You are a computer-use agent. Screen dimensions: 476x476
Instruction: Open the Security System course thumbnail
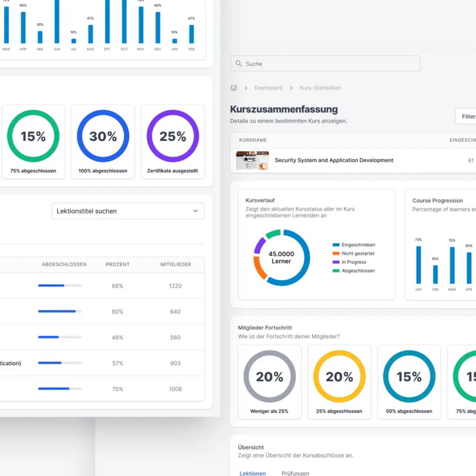[x=252, y=160]
